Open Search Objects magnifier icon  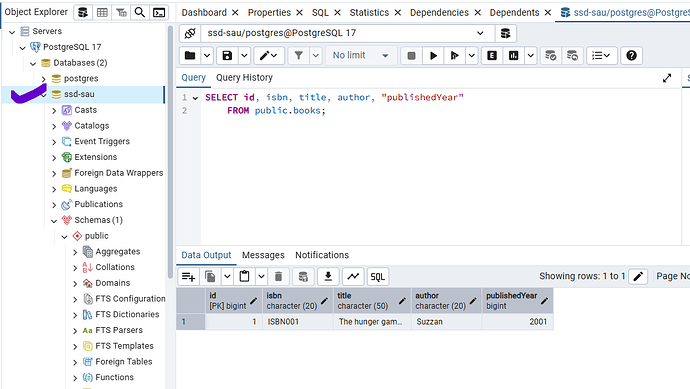140,12
